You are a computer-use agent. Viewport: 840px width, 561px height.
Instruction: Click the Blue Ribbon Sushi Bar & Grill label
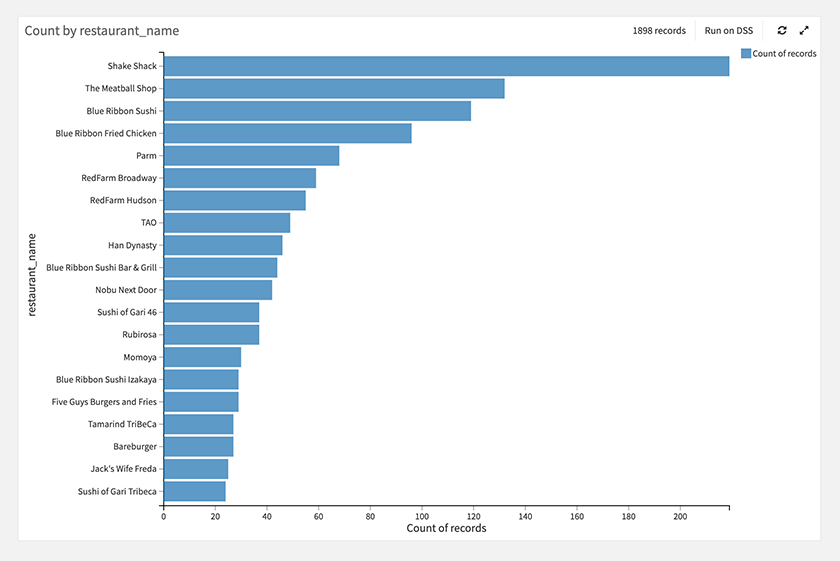point(101,267)
